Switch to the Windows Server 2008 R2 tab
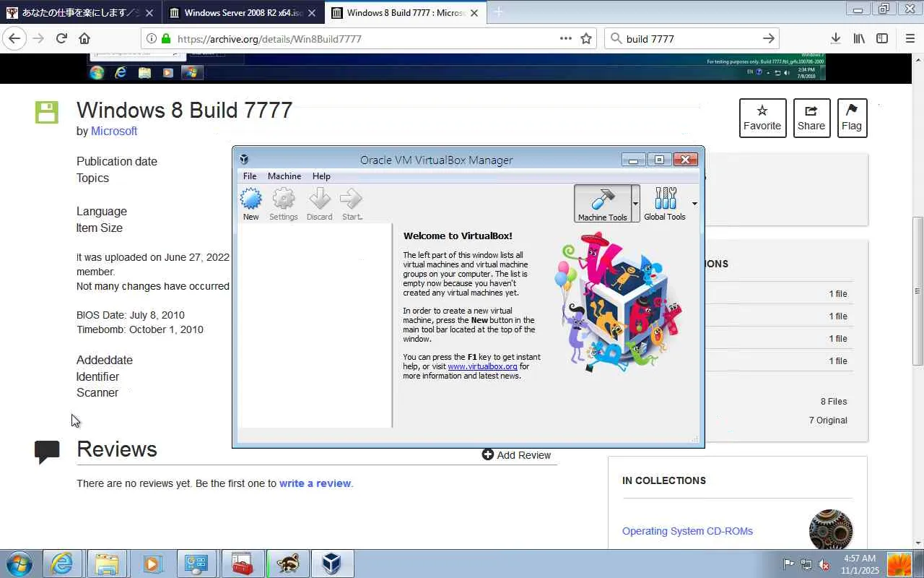The height and width of the screenshot is (578, 924). (243, 12)
